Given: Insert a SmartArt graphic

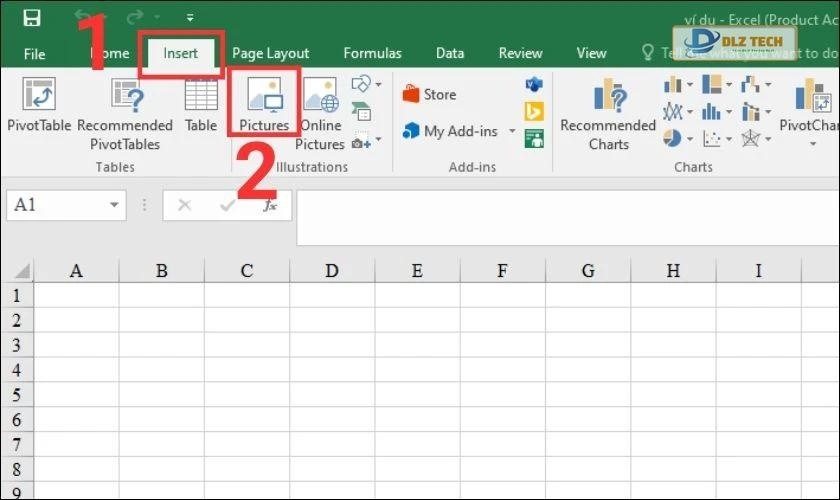Looking at the screenshot, I should pos(362,112).
